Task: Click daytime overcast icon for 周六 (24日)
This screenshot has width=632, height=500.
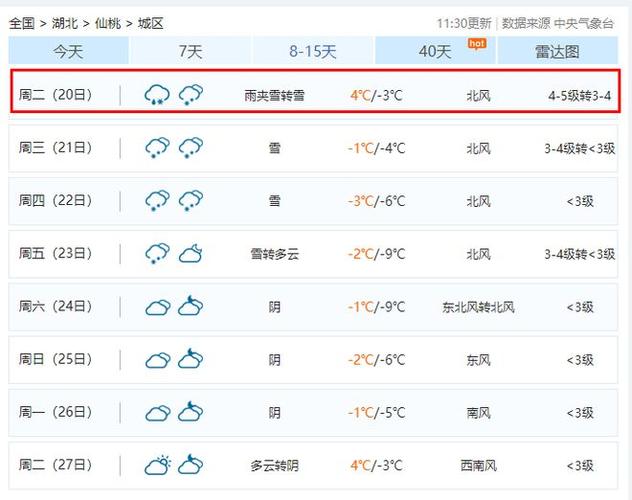Action: [x=158, y=307]
